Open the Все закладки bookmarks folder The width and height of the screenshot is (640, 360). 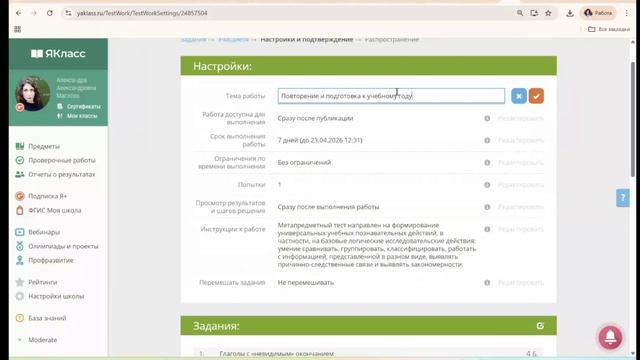tap(609, 29)
